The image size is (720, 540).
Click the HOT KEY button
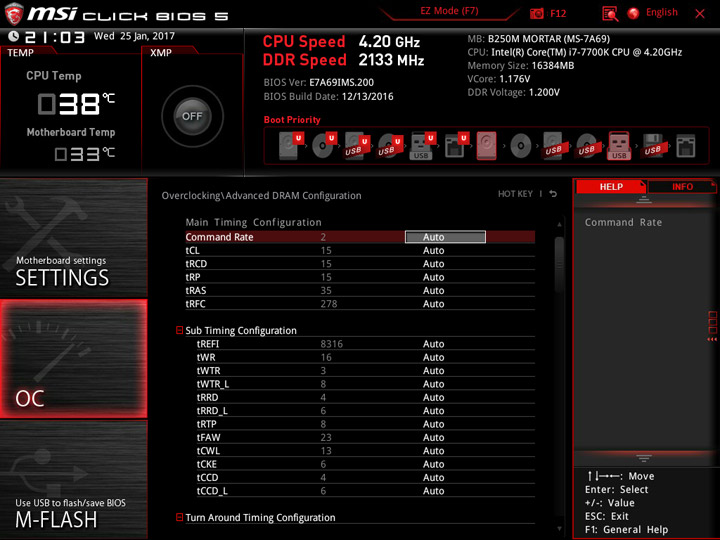[x=515, y=194]
